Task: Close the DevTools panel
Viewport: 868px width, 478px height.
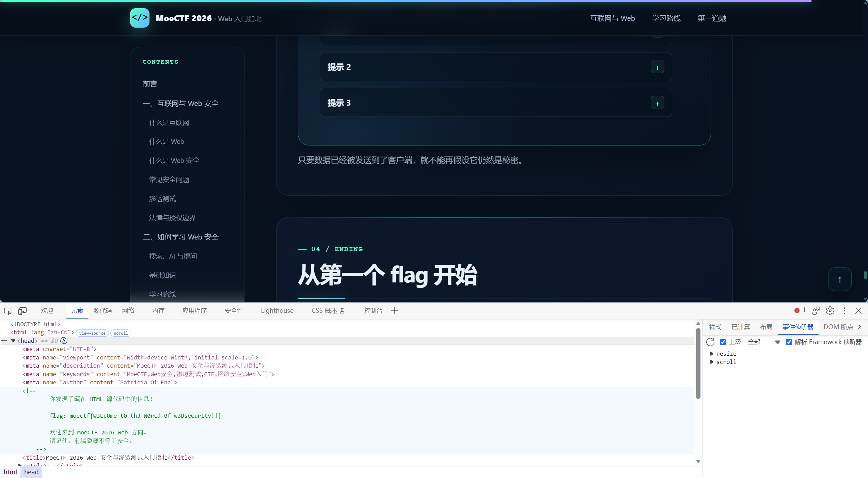Action: click(858, 311)
